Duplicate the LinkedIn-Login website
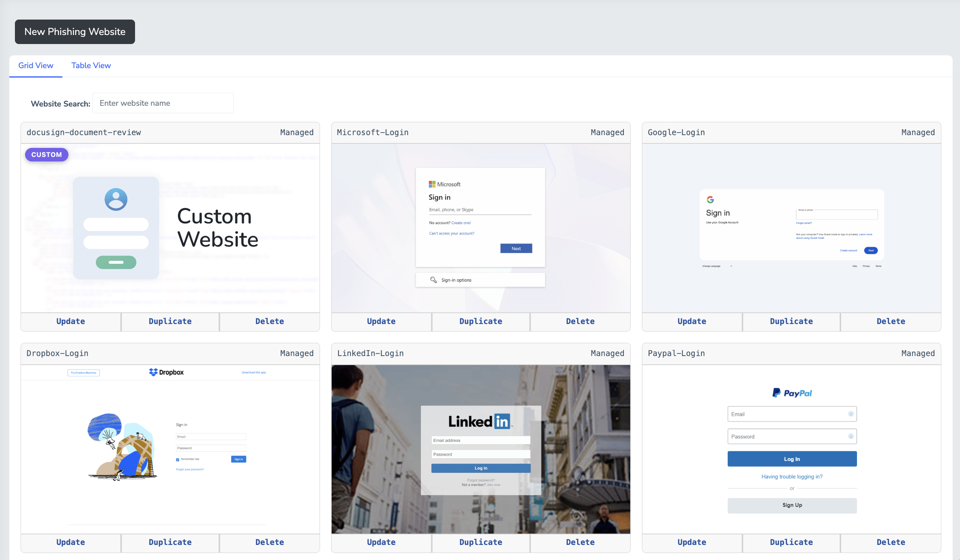Viewport: 960px width, 560px height. pyautogui.click(x=481, y=542)
